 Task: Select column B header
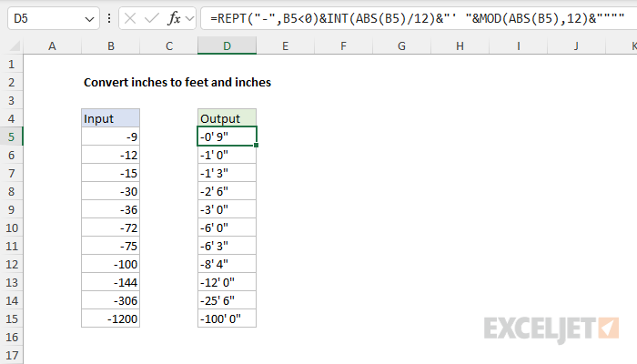click(110, 45)
